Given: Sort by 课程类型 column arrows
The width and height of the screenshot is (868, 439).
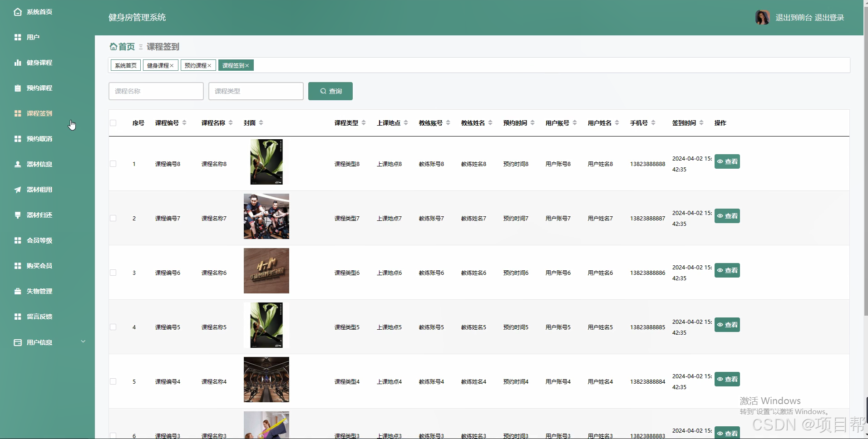Looking at the screenshot, I should click(364, 123).
